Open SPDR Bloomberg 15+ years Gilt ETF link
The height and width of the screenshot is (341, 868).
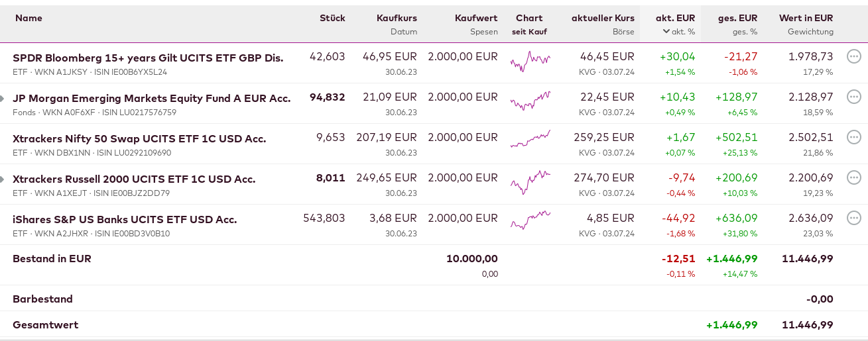[x=148, y=58]
